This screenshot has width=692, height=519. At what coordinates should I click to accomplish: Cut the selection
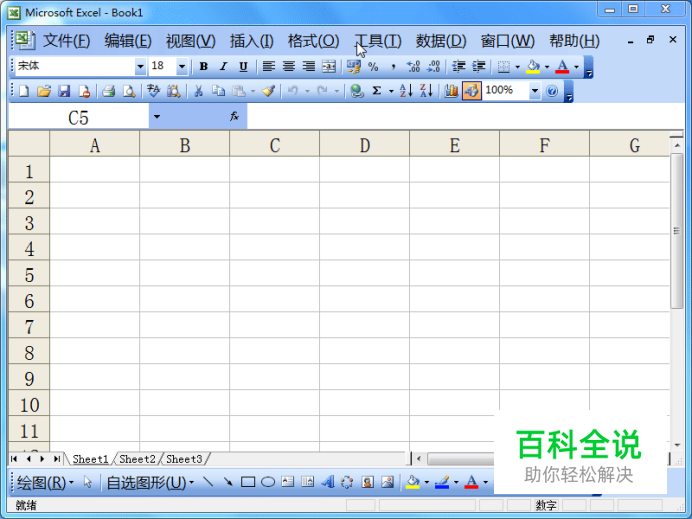pos(199,91)
